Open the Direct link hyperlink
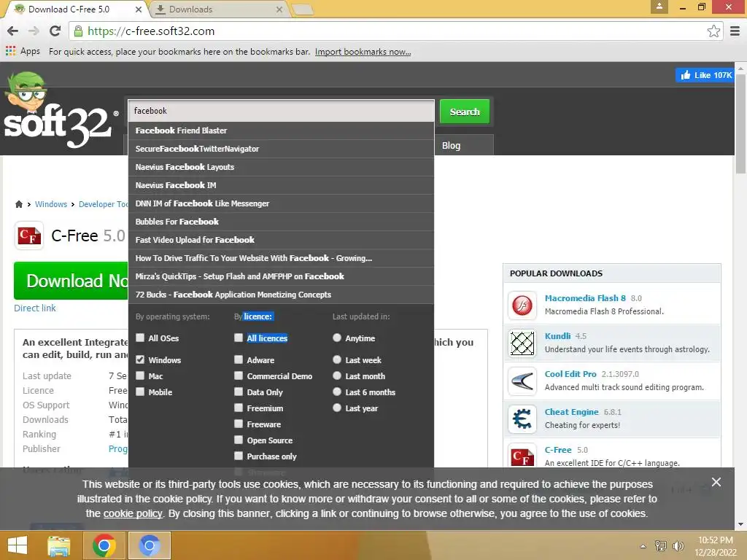 (x=35, y=308)
